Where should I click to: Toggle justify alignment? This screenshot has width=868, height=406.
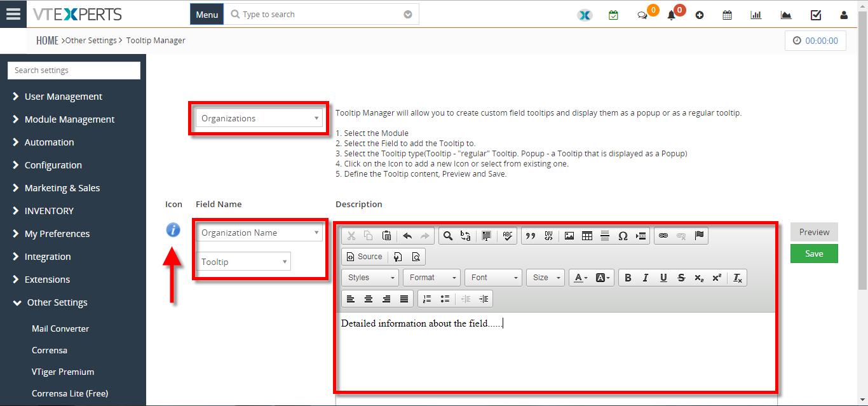tap(404, 299)
